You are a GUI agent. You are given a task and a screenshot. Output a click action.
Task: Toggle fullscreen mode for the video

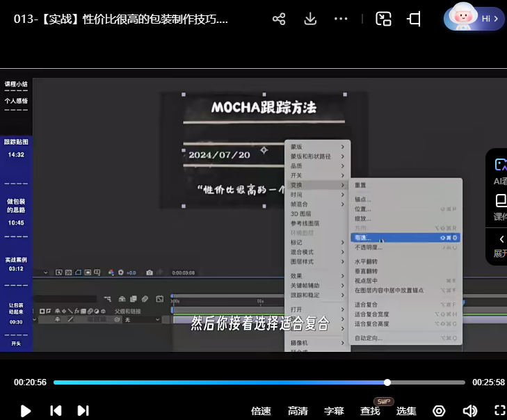(x=499, y=410)
